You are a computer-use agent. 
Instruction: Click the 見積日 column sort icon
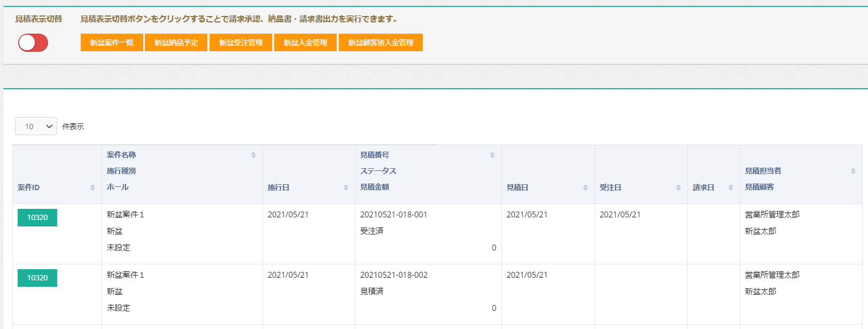coord(585,187)
